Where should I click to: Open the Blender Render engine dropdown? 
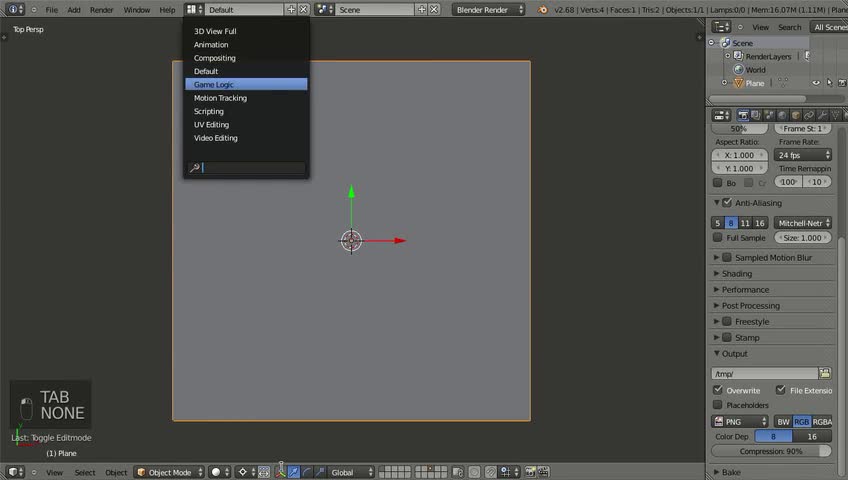tap(488, 9)
